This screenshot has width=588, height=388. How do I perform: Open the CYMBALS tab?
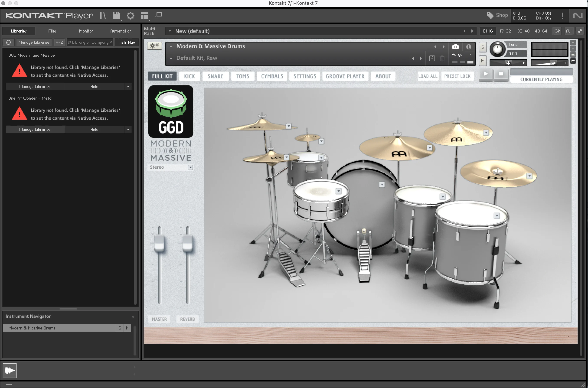click(272, 76)
